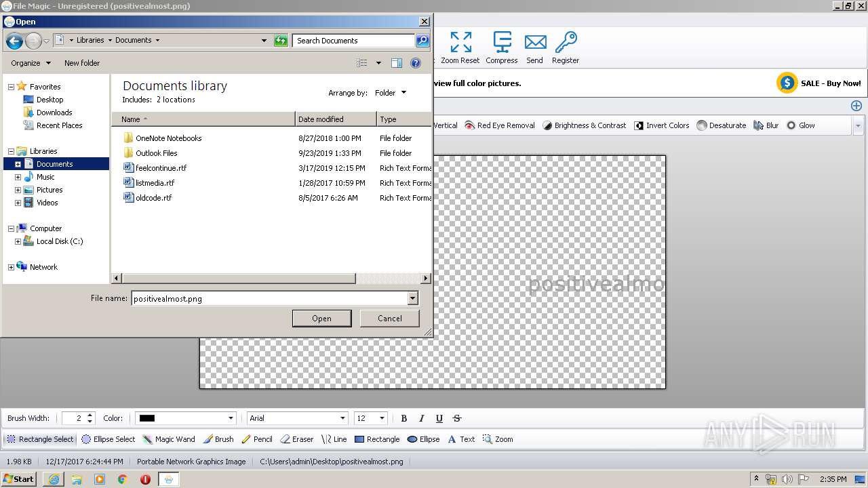Select the Zoom tool
Screen dimensions: 868x488
point(498,439)
